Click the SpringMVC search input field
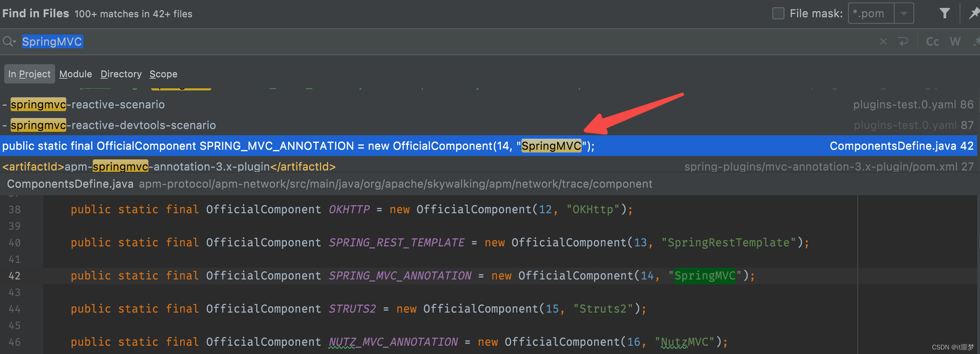The height and width of the screenshot is (354, 980). [x=438, y=41]
